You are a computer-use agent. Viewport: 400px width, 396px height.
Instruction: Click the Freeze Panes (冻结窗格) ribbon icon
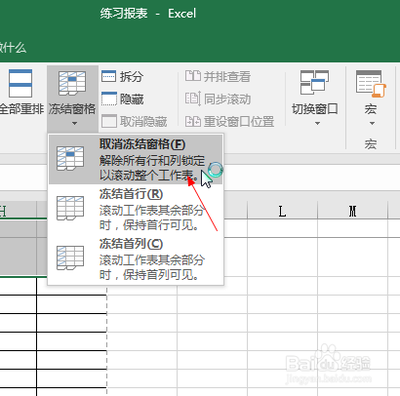click(x=72, y=83)
